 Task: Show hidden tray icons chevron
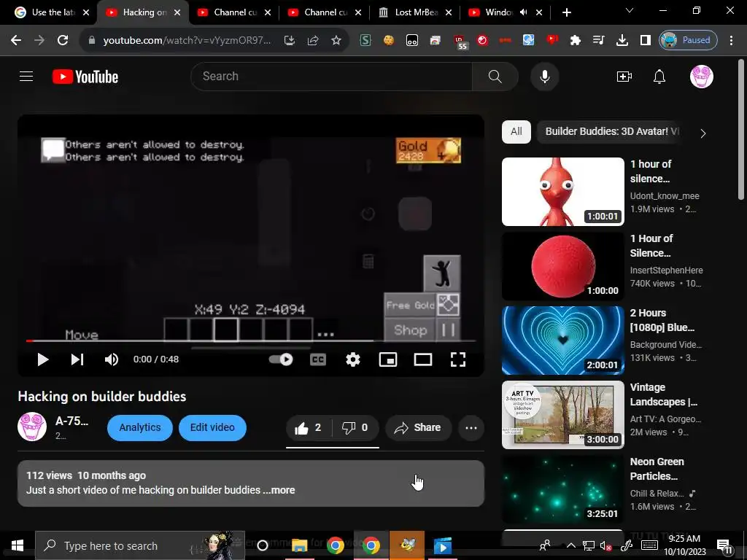(x=570, y=545)
